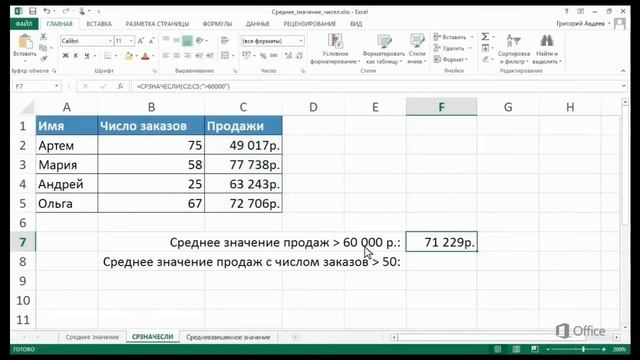
Task: Click the Clear eraser icon
Action: [485, 60]
